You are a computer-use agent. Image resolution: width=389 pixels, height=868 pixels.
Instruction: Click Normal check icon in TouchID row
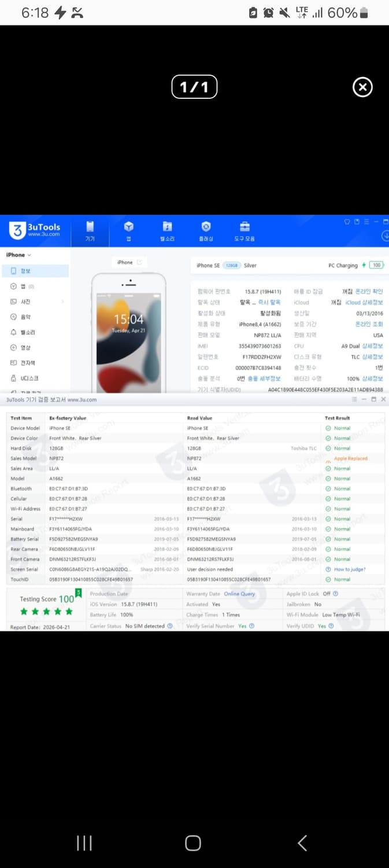click(328, 579)
